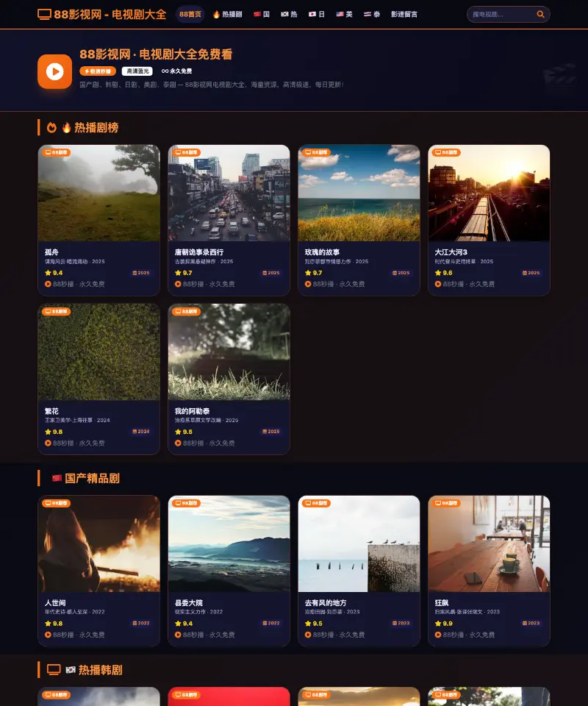Click the 88剧荐 badge on 玫瑰的故事 card

tap(316, 153)
